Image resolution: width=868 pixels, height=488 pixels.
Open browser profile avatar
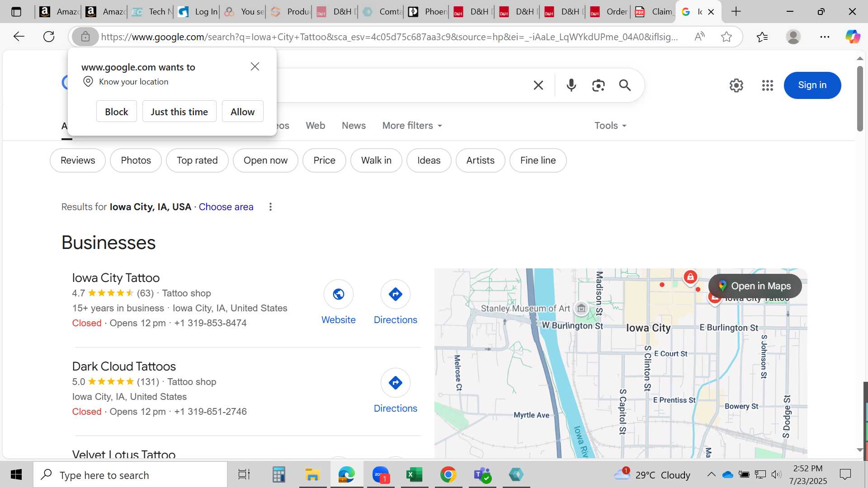[793, 37]
